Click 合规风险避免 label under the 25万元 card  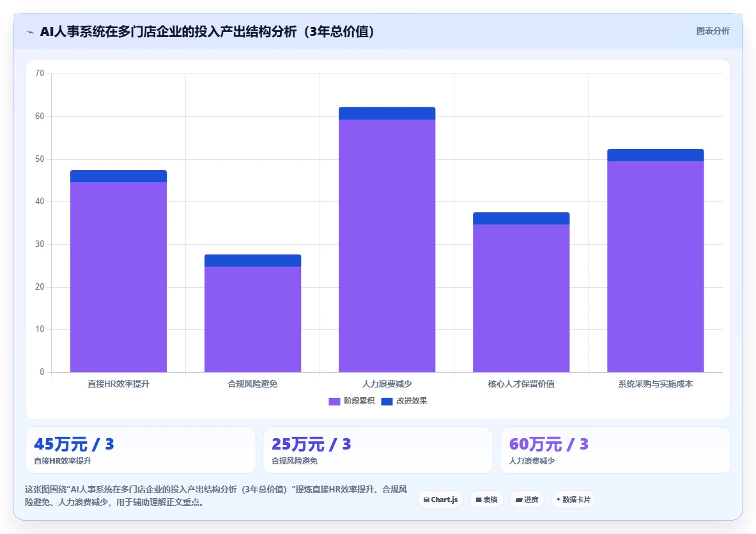pos(295,460)
